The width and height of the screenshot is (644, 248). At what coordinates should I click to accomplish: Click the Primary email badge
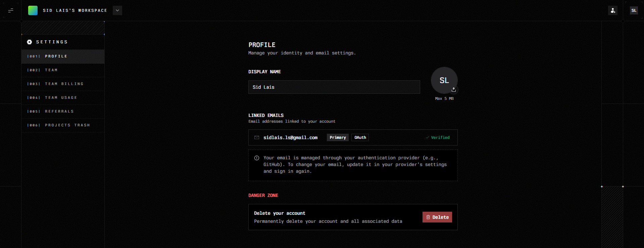[x=338, y=137]
